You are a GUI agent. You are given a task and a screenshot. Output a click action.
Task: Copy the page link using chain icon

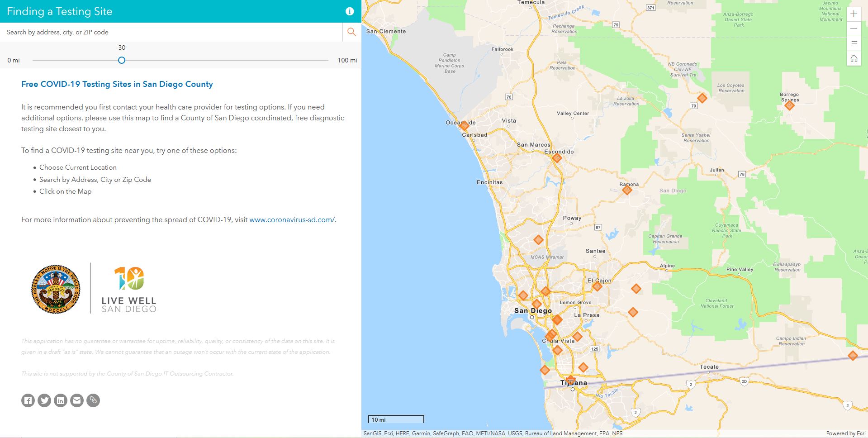[x=93, y=400]
